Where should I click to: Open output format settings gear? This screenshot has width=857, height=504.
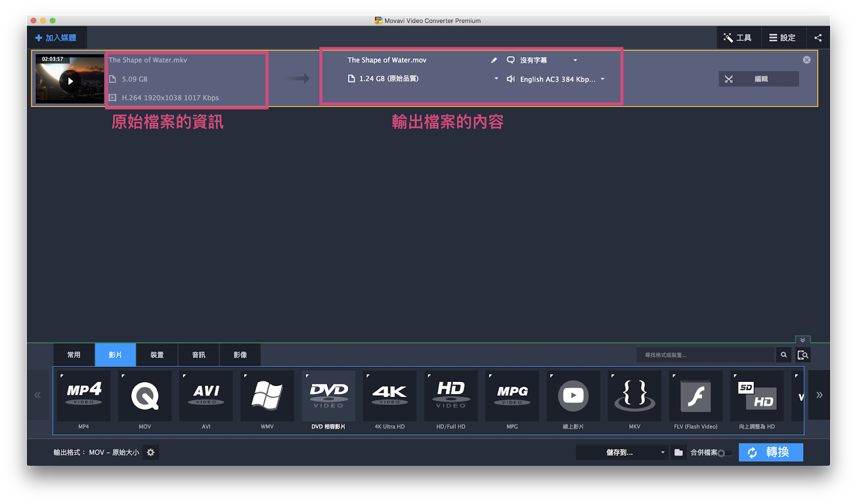pyautogui.click(x=151, y=453)
